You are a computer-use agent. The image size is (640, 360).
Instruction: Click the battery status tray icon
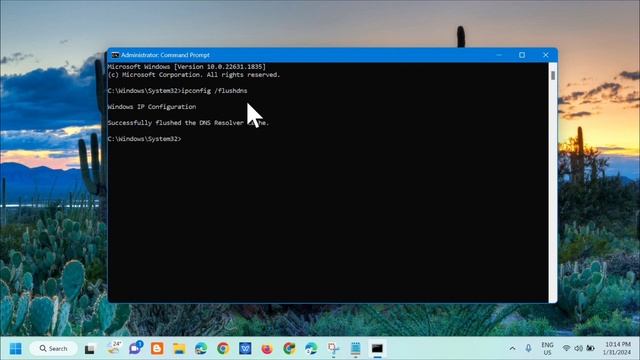tap(591, 349)
